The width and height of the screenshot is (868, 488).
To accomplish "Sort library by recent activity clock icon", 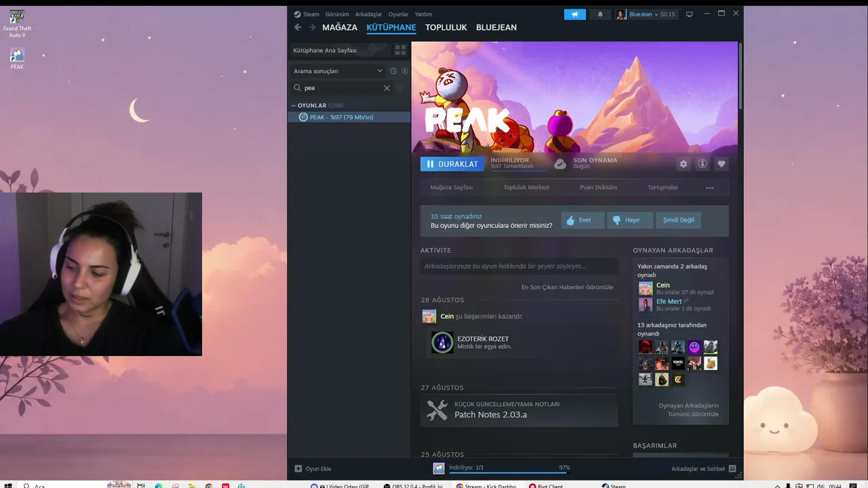I will [x=393, y=70].
